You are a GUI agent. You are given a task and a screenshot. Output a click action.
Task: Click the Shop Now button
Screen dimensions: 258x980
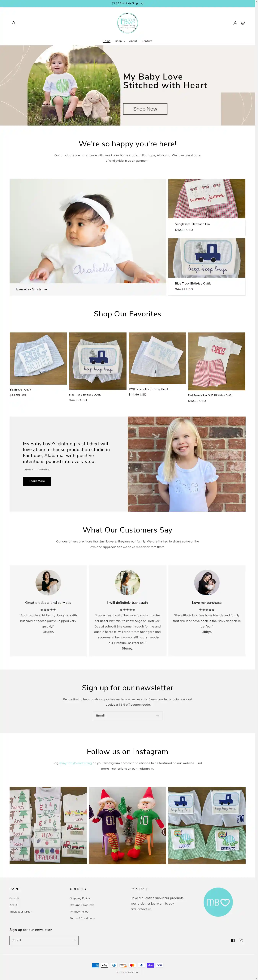(x=145, y=109)
